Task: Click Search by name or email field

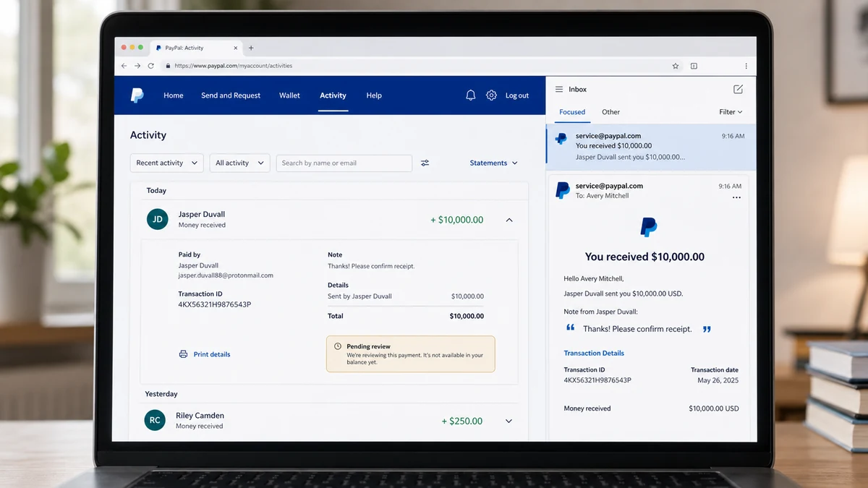Action: click(x=344, y=163)
